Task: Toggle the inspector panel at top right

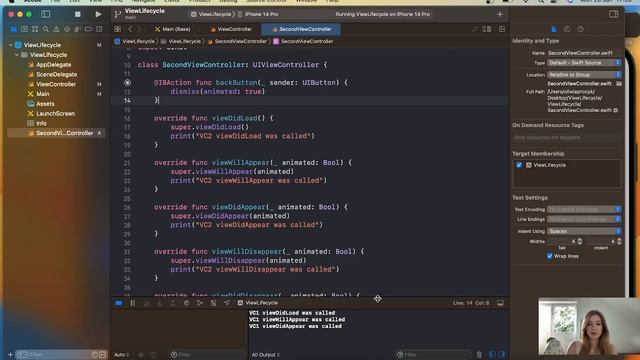Action: (613, 14)
